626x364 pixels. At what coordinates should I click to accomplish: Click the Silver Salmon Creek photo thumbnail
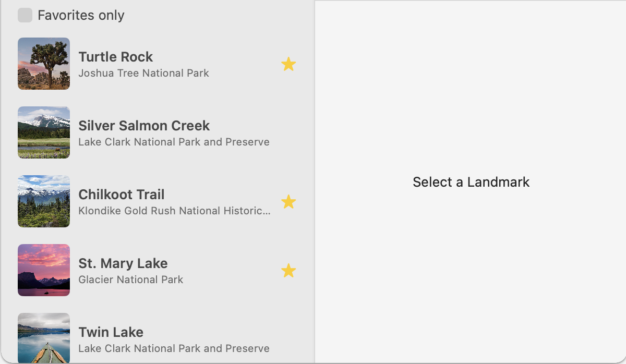pyautogui.click(x=44, y=132)
